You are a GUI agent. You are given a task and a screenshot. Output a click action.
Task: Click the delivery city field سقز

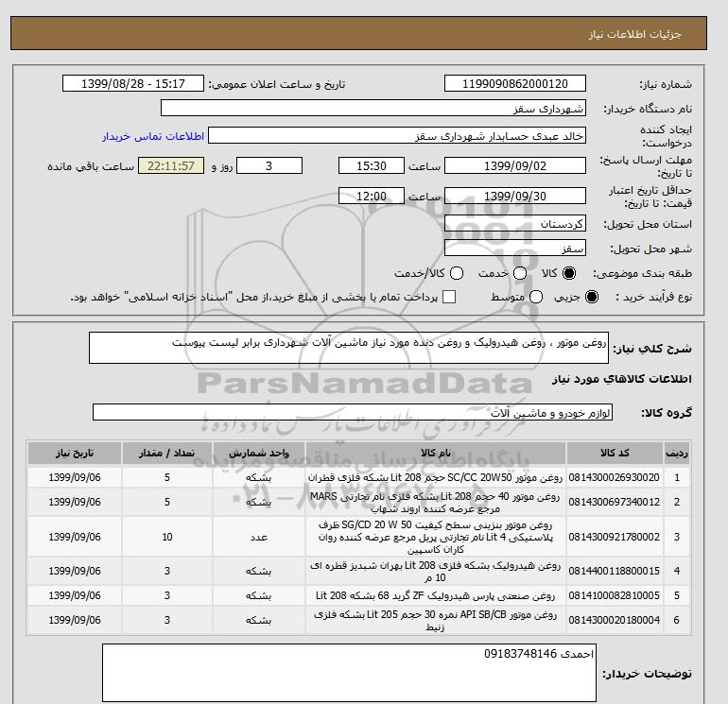pos(515,248)
